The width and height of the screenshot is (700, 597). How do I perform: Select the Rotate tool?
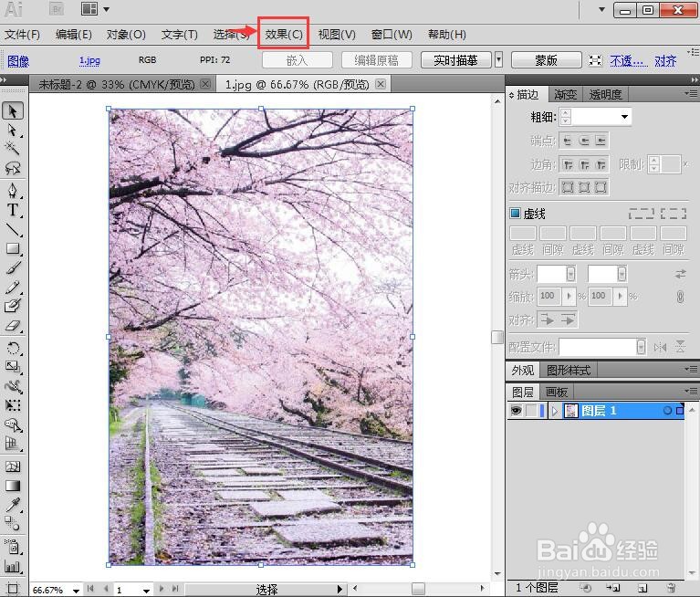(13, 348)
